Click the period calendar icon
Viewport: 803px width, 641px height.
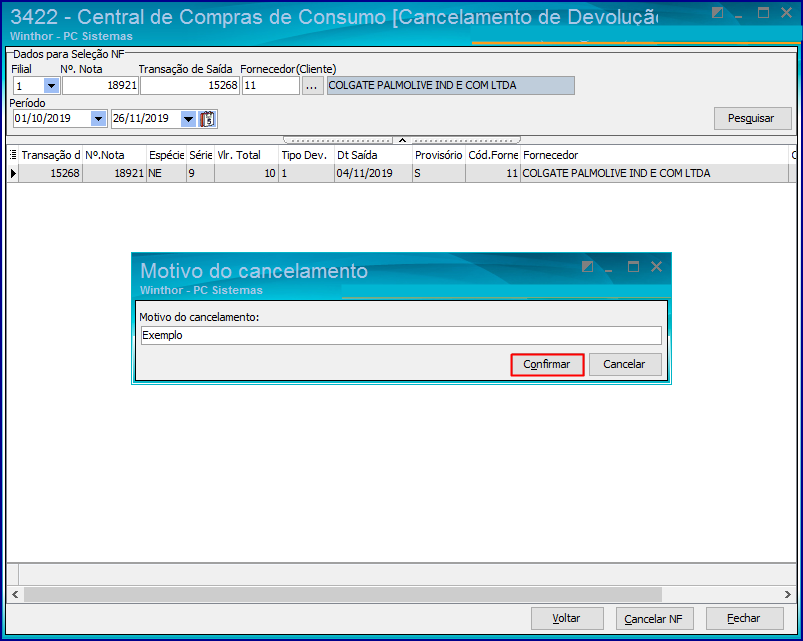click(x=207, y=119)
